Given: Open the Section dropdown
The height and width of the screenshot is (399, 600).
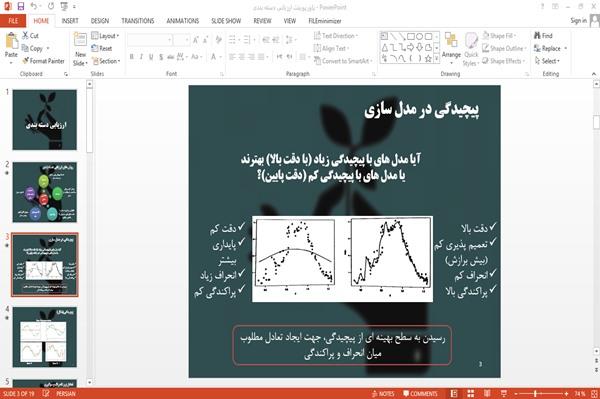Looking at the screenshot, I should pos(106,61).
